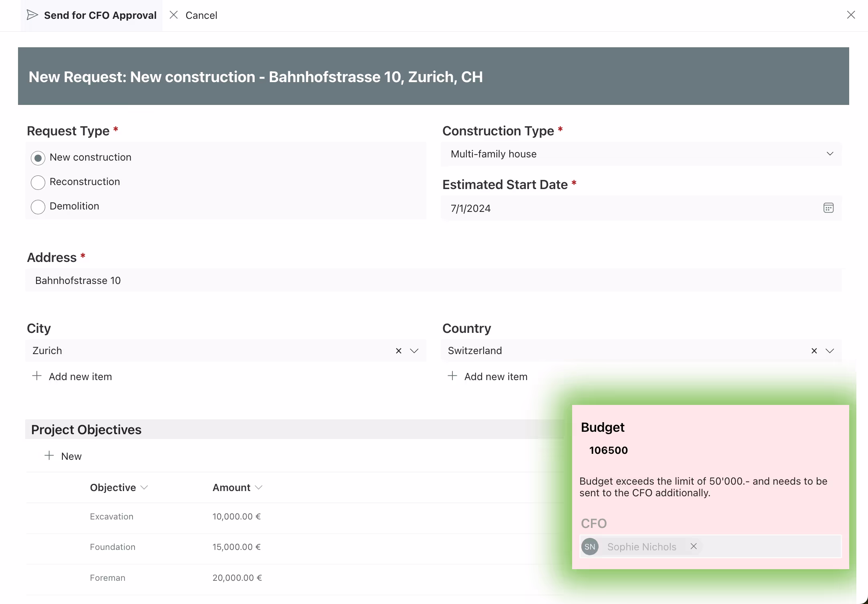This screenshot has width=868, height=604.
Task: Click the Cancel button
Action: (x=193, y=15)
